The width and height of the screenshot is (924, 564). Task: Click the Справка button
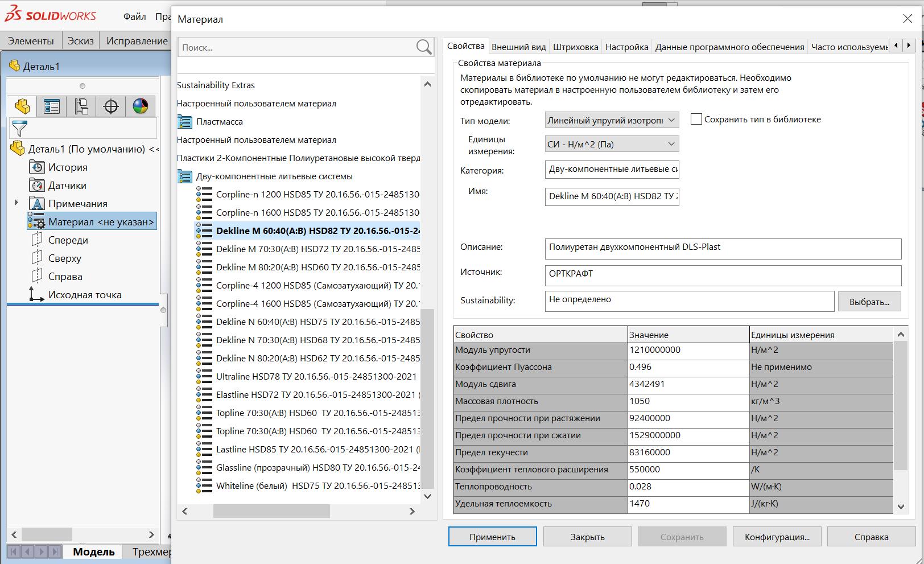(871, 537)
